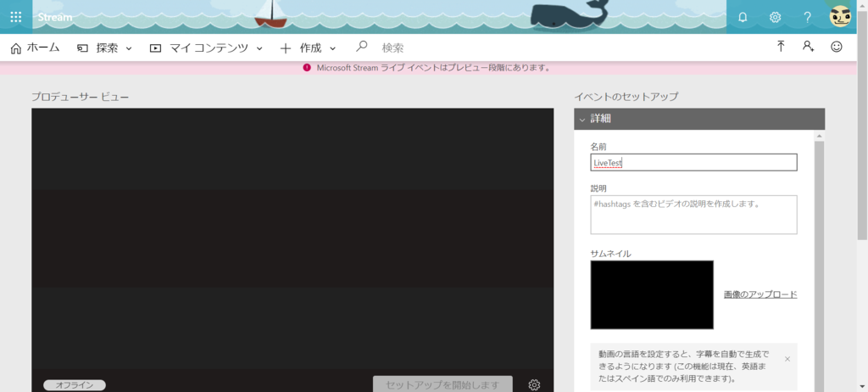Click the セットアップを開始します button
The height and width of the screenshot is (392, 868).
click(442, 384)
